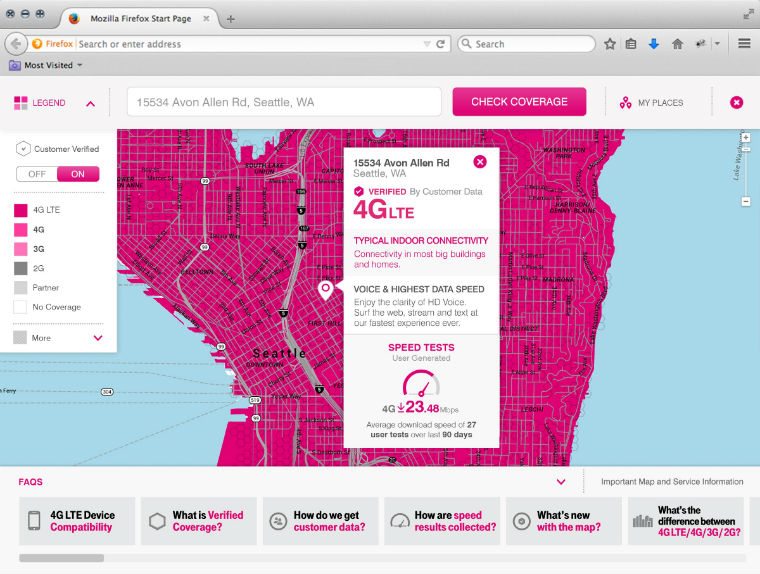Click the 4G LTE color swatch in legend
Screen dimensions: 760x574
click(20, 210)
